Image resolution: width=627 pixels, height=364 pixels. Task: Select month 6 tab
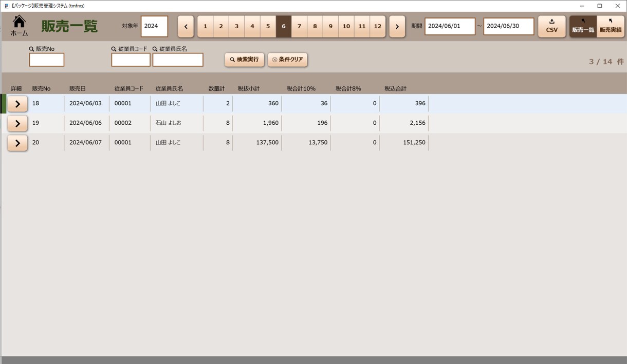[x=284, y=26]
